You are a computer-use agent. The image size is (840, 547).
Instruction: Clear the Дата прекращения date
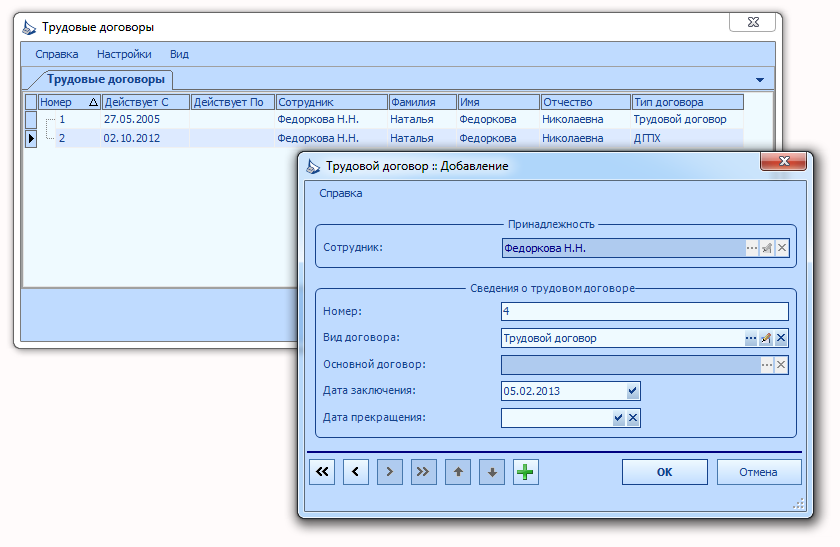(x=633, y=418)
